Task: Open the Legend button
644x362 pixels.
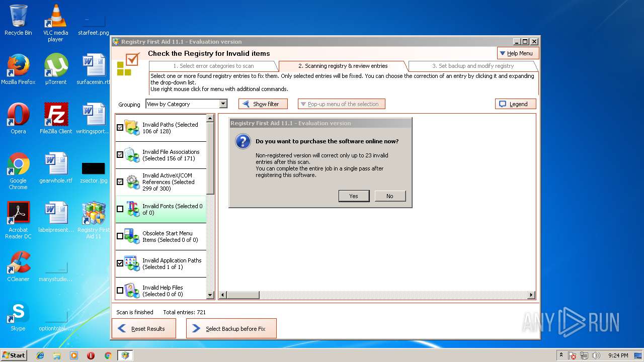Action: [516, 104]
